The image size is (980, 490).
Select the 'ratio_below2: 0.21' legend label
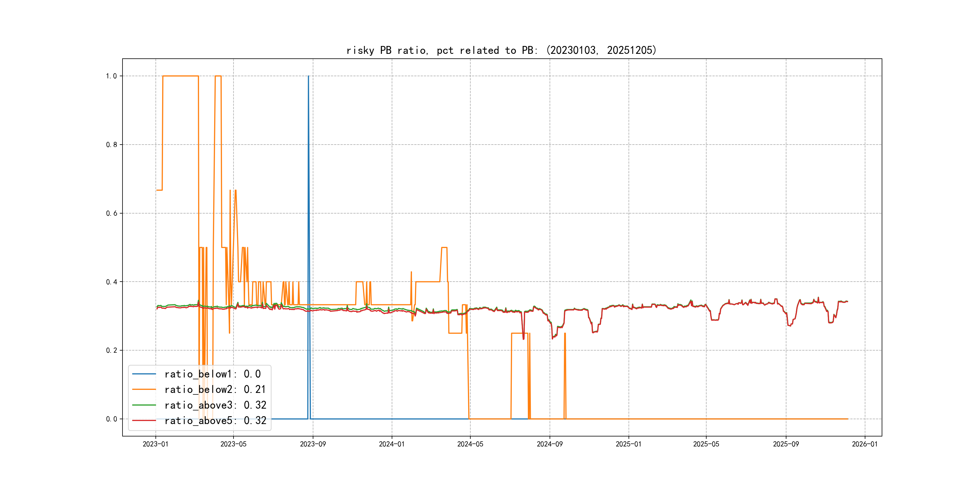coord(215,390)
